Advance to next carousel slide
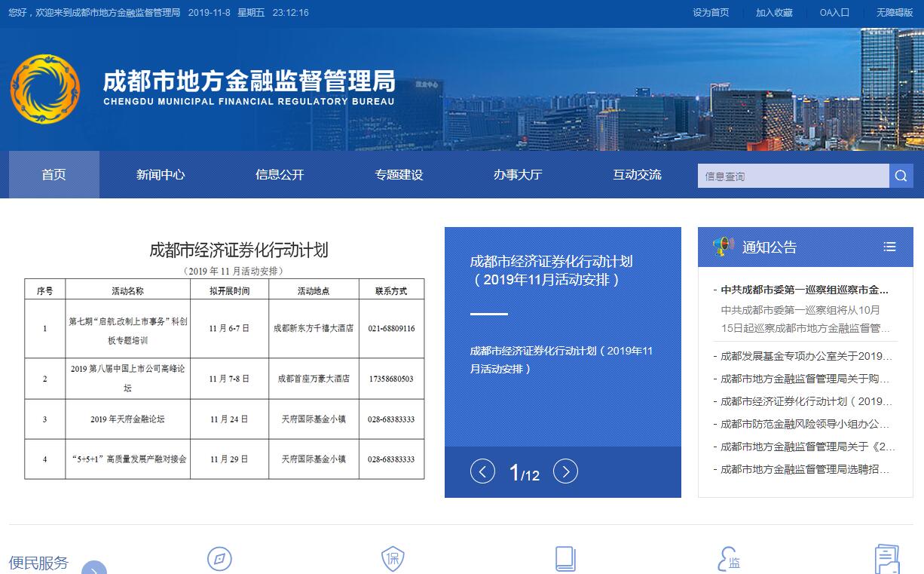This screenshot has height=574, width=924. coord(565,471)
